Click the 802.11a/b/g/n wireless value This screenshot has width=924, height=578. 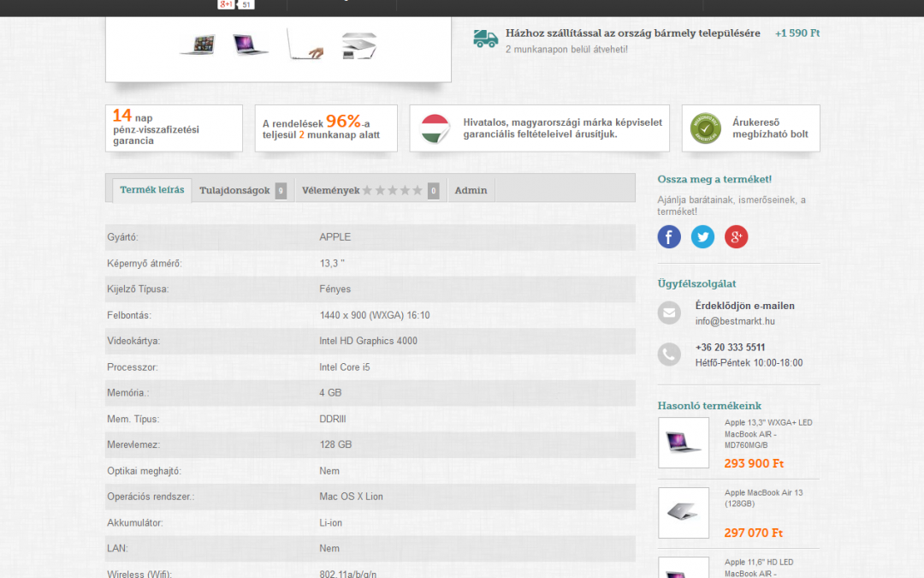347,574
